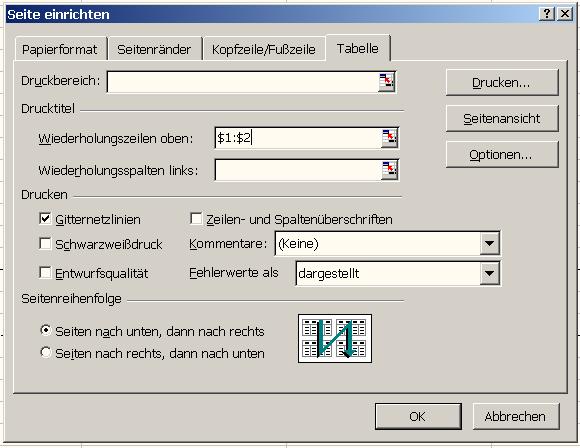Open the Seitenränder tab

pos(154,50)
